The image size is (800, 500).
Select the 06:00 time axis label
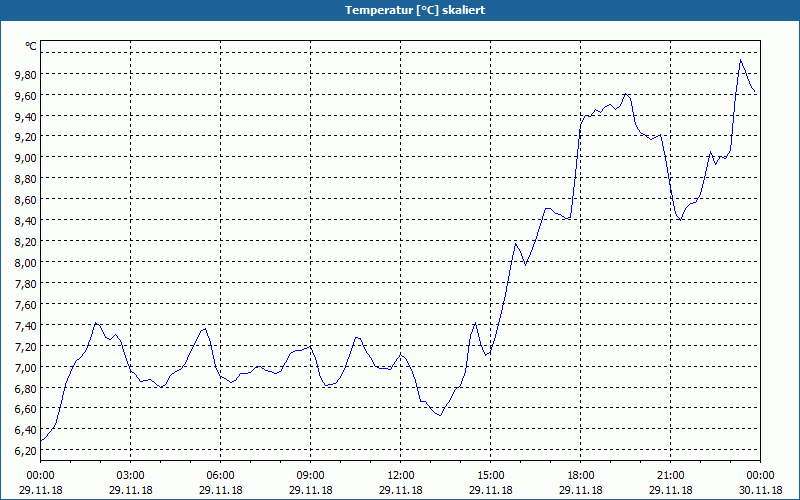pos(220,476)
